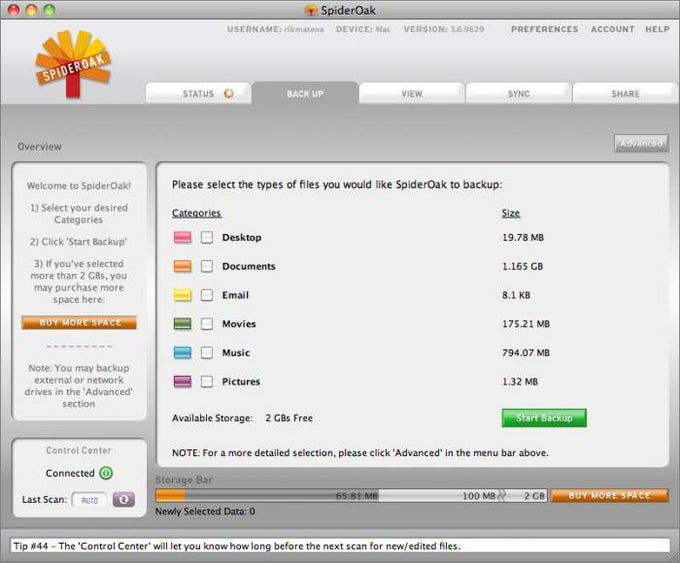The width and height of the screenshot is (680, 563).
Task: Click the pink Desktop color swatch
Action: pos(183,237)
